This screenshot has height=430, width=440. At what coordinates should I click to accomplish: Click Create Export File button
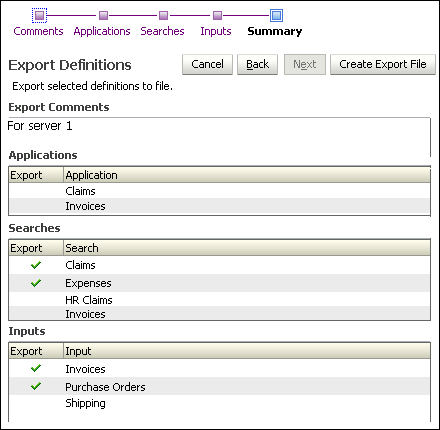pos(383,64)
